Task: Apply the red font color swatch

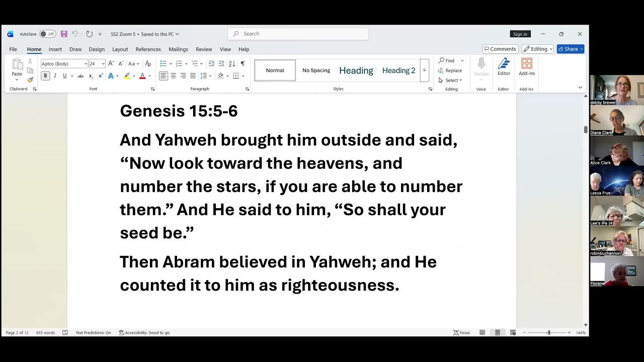Action: tap(142, 76)
